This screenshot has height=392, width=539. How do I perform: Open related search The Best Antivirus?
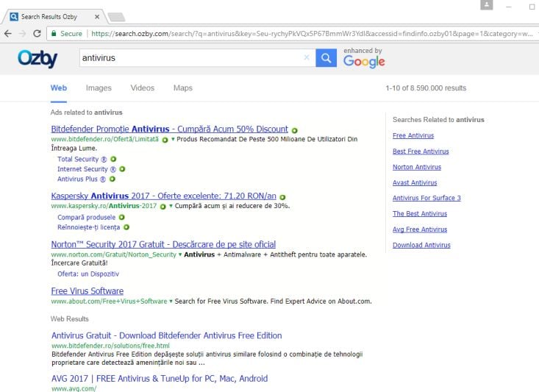pyautogui.click(x=420, y=214)
